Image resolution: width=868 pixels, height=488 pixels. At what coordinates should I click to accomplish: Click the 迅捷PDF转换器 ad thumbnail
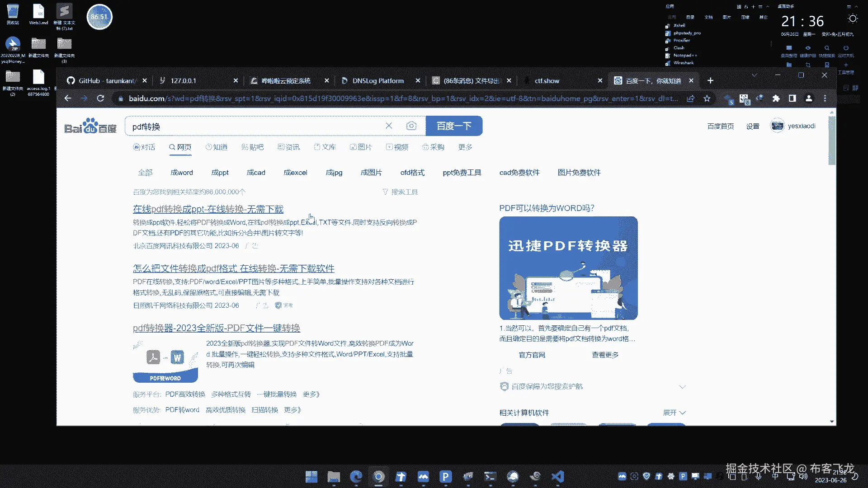pos(568,268)
